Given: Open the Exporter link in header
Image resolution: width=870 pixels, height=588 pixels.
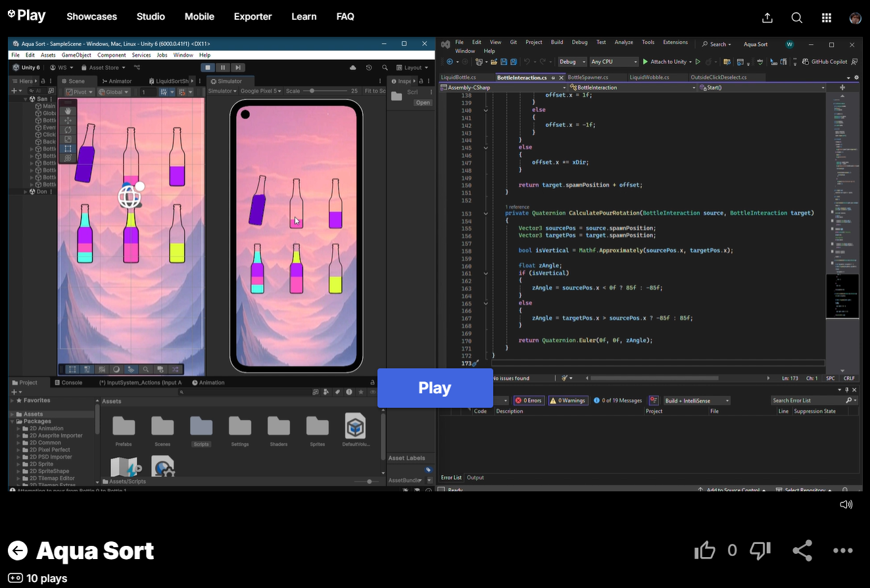Looking at the screenshot, I should (253, 16).
